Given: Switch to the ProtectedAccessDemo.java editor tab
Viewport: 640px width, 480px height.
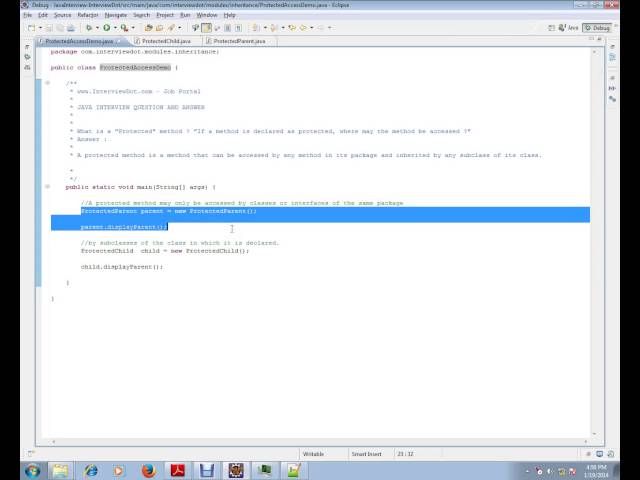Looking at the screenshot, I should (79, 41).
